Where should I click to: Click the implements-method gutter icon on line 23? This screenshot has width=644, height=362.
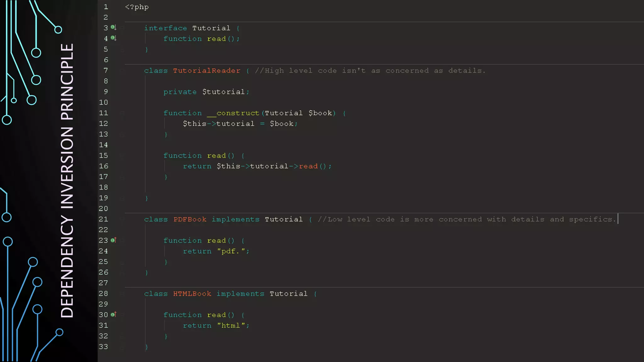coord(114,240)
